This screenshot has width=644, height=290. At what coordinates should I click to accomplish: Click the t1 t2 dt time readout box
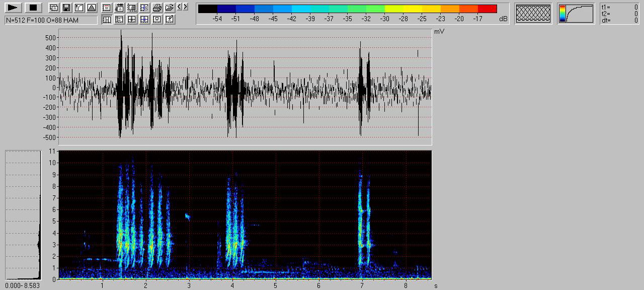coord(619,14)
